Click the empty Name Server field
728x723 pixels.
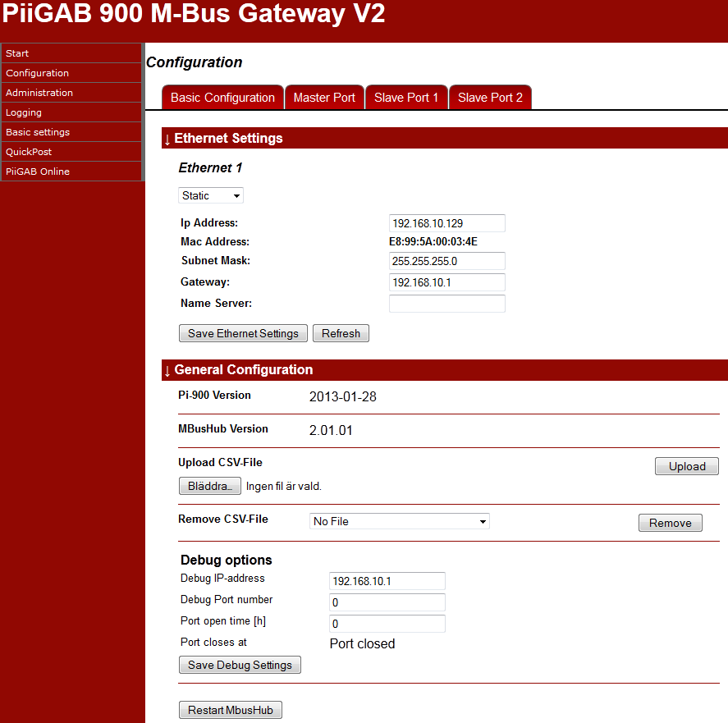pyautogui.click(x=446, y=304)
